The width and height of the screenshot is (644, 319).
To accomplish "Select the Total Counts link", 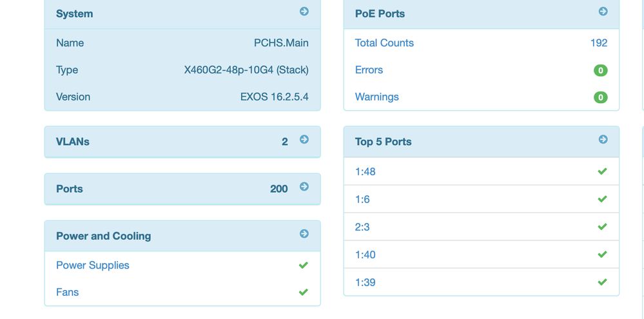I will 384,43.
